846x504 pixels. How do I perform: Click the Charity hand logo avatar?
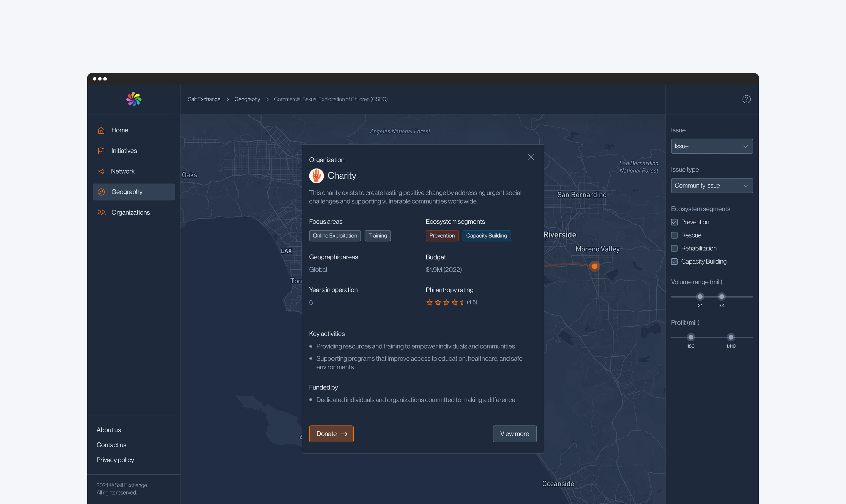pos(316,176)
